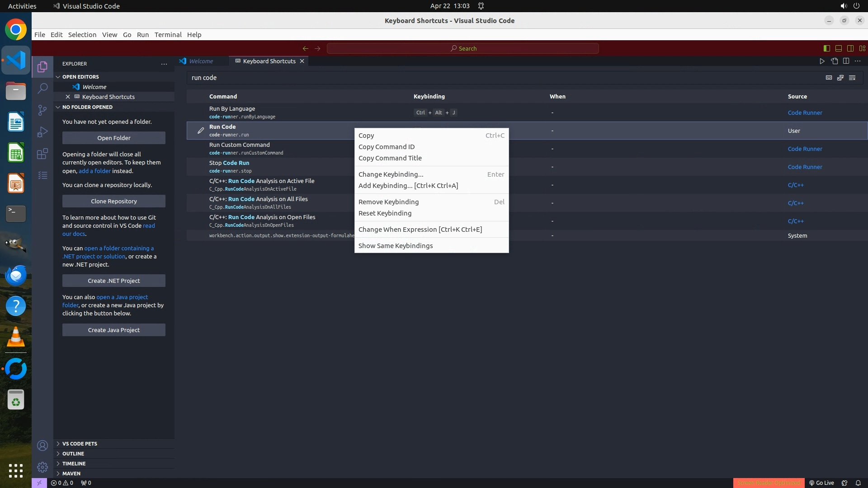Open Source Control view icon
The width and height of the screenshot is (868, 488).
(x=42, y=110)
